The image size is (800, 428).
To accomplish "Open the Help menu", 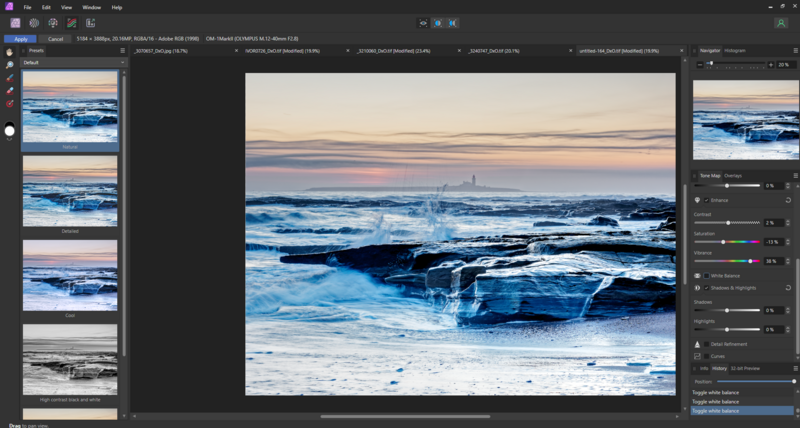I will (117, 8).
